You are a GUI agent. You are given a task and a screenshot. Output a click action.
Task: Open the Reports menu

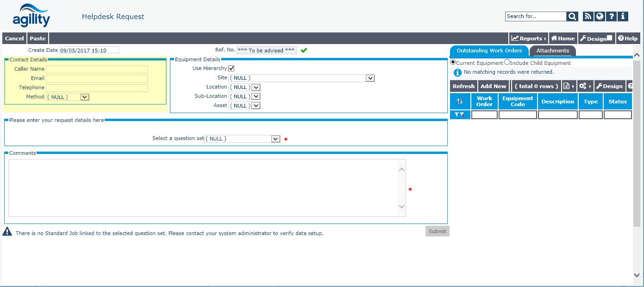point(528,38)
